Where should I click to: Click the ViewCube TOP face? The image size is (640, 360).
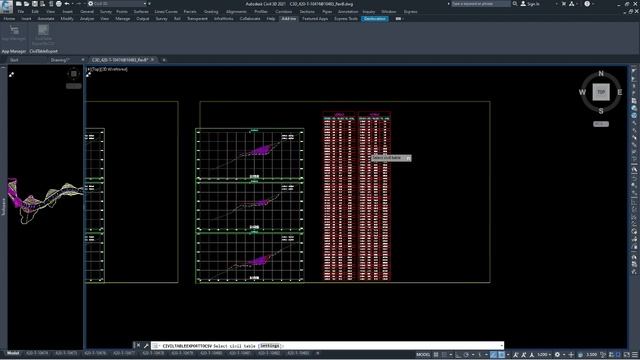coord(601,92)
